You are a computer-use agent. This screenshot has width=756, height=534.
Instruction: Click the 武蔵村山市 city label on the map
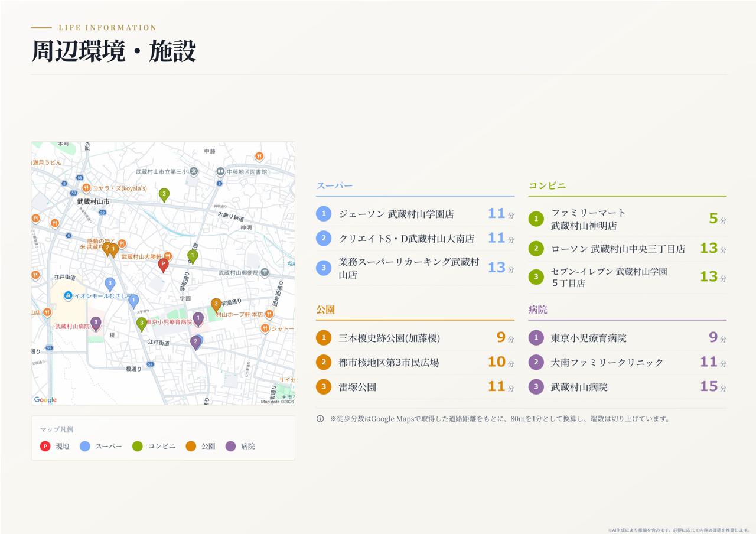pyautogui.click(x=93, y=202)
